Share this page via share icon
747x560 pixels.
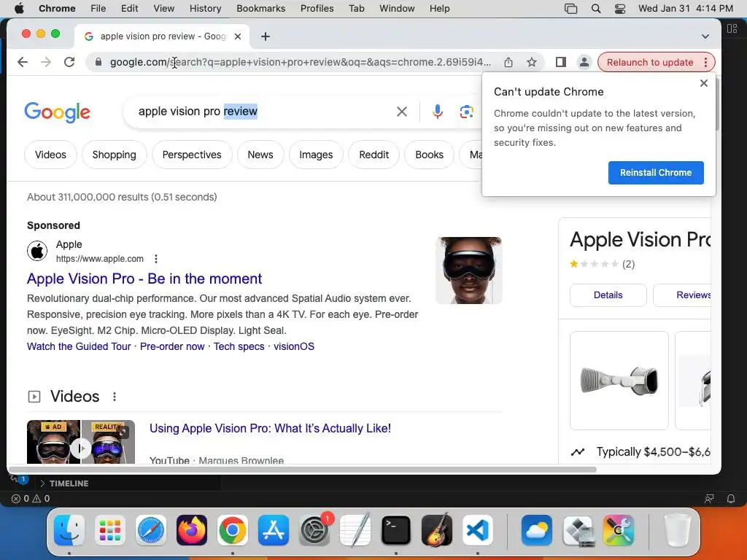[x=508, y=62]
